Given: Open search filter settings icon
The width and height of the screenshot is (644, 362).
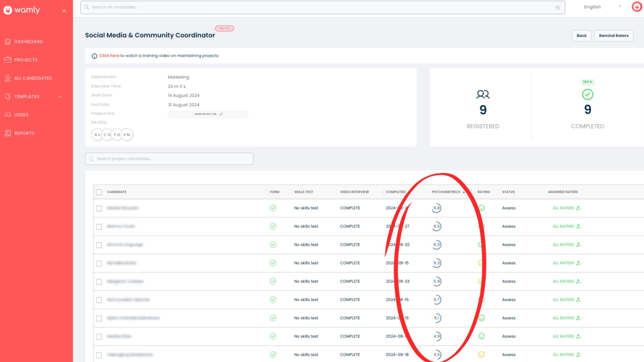Looking at the screenshot, I should click(x=558, y=7).
